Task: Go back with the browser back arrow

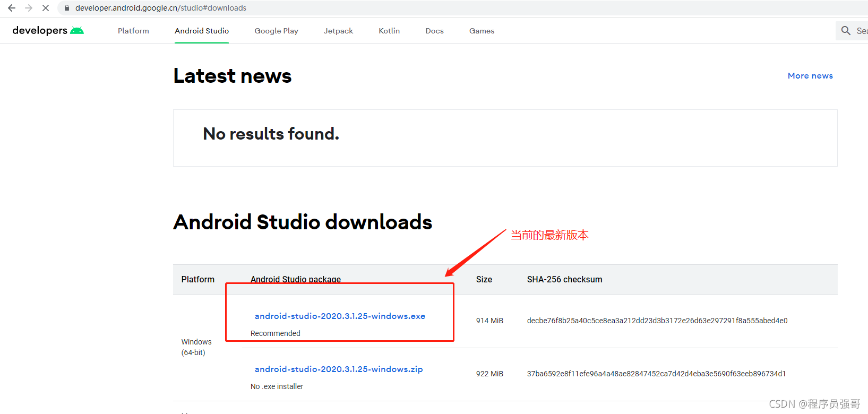Action: (x=12, y=8)
